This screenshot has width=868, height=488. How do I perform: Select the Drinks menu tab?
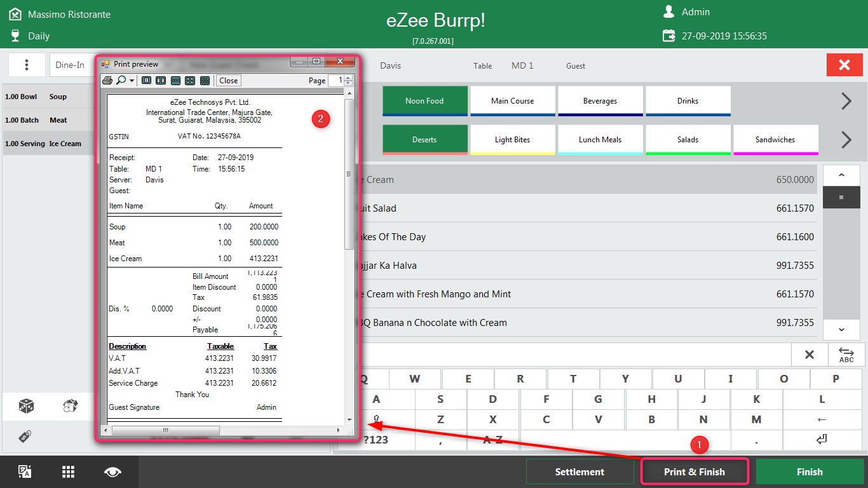[688, 101]
